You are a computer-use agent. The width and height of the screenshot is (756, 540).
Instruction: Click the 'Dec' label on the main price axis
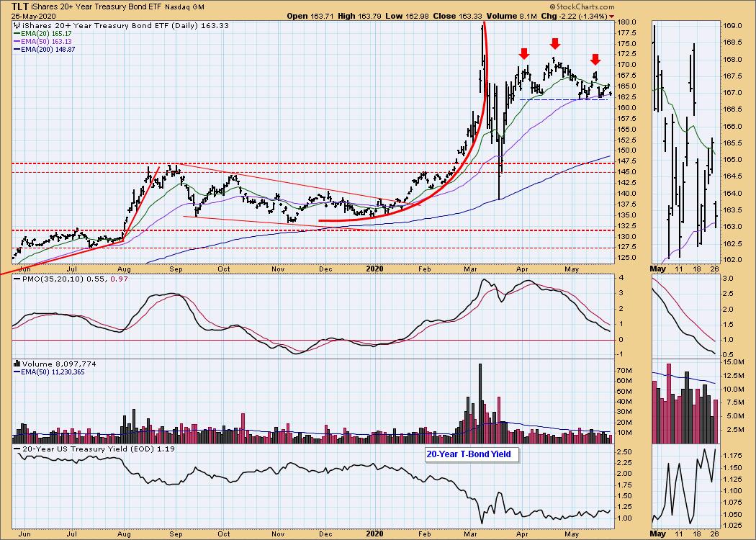(x=325, y=269)
